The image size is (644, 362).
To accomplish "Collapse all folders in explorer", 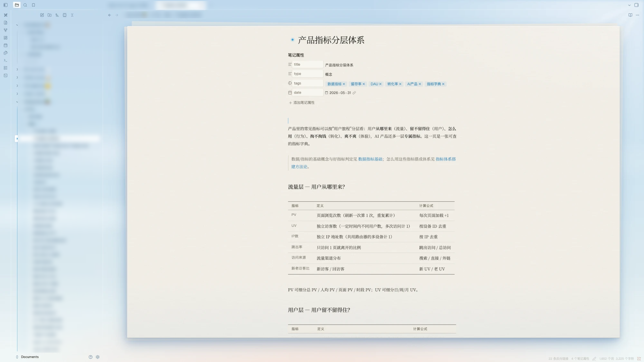I will point(72,15).
